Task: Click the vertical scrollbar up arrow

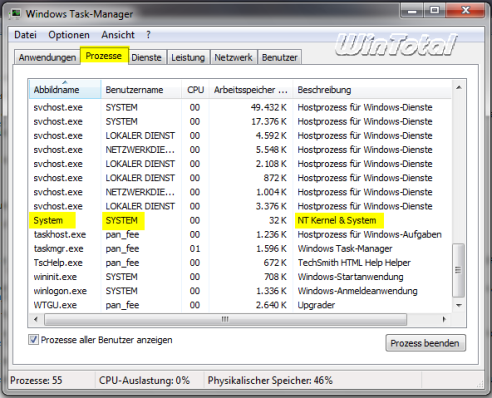Action: pyautogui.click(x=459, y=87)
